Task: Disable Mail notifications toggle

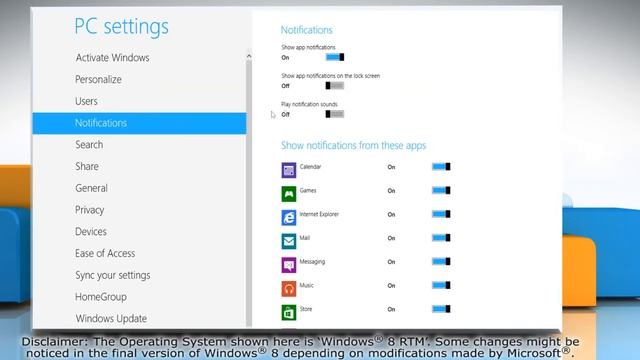Action: pos(441,238)
